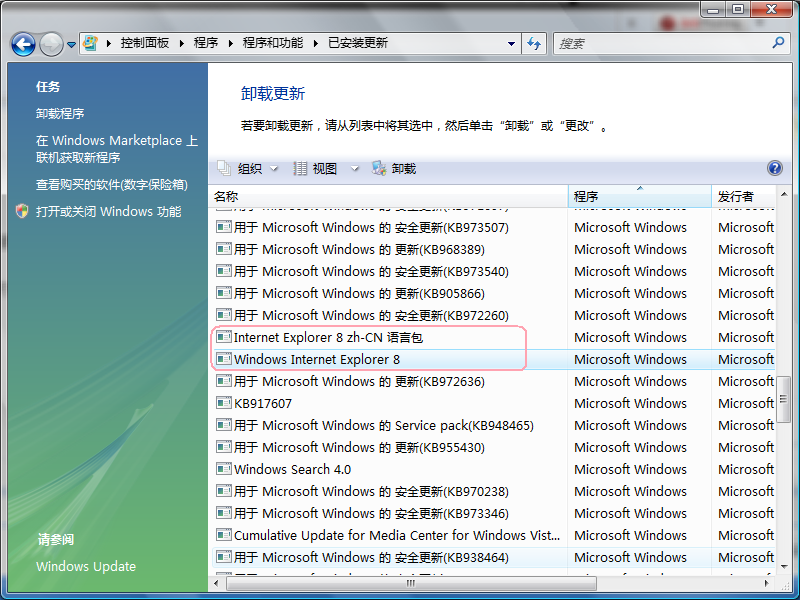The image size is (800, 600).
Task: Select 程序 breadcrumb in address bar
Action: 206,43
